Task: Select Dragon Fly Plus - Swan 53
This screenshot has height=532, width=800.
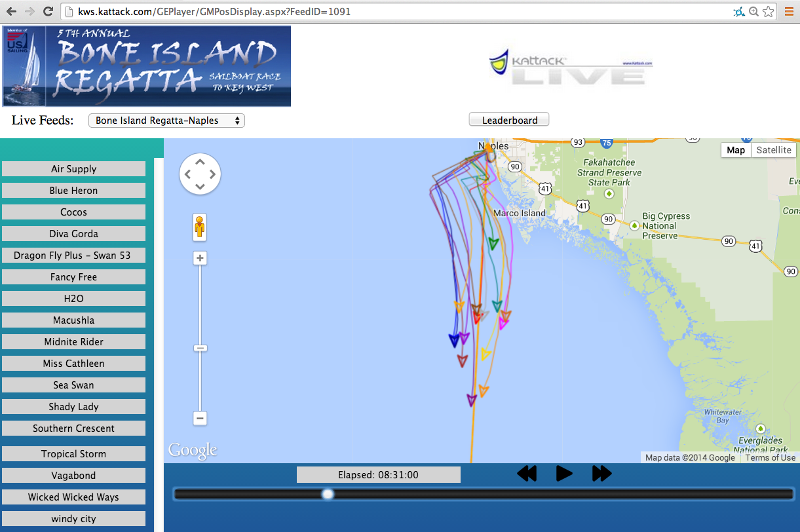Action: click(x=73, y=256)
